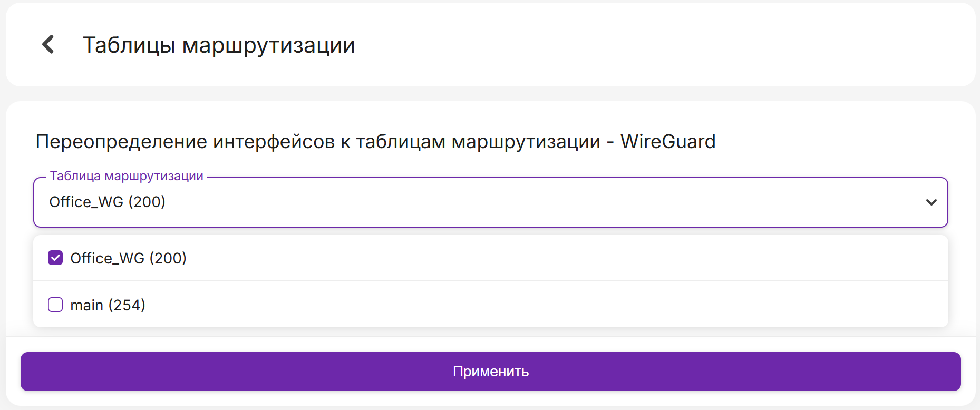The width and height of the screenshot is (980, 410).
Task: Enable the main (254) checkbox
Action: coord(55,305)
